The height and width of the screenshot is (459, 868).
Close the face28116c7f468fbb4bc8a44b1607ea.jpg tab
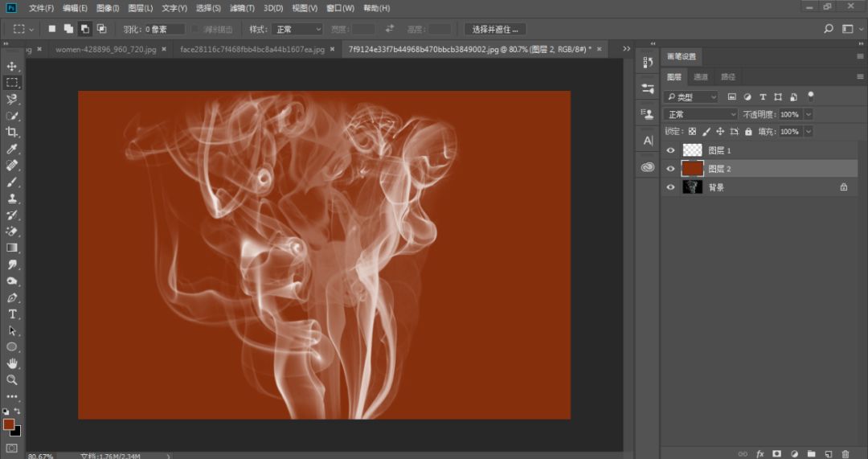point(332,49)
